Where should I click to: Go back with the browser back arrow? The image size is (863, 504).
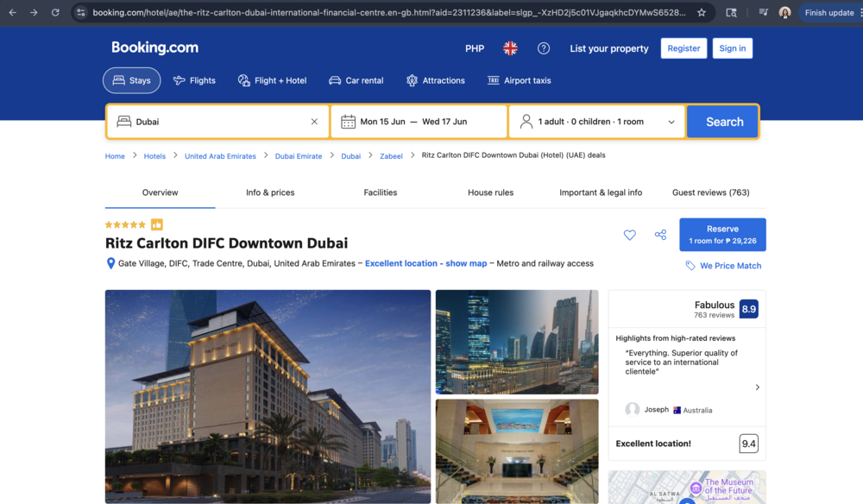pos(13,12)
